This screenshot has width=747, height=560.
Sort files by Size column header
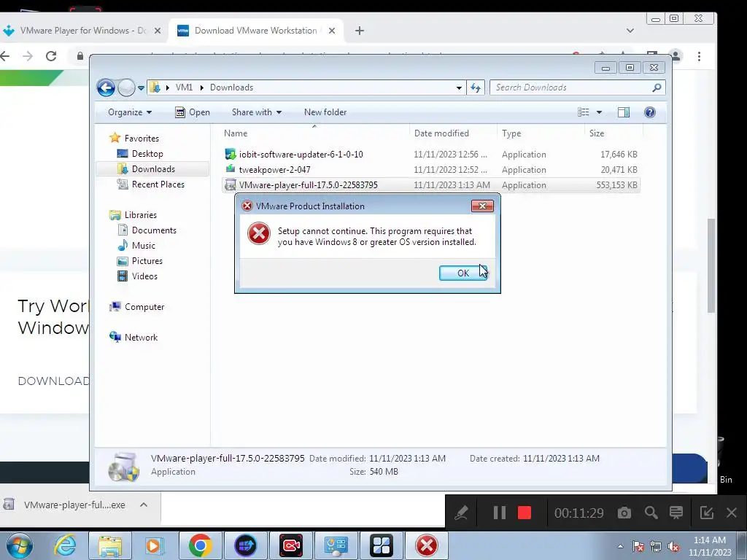tap(614, 133)
